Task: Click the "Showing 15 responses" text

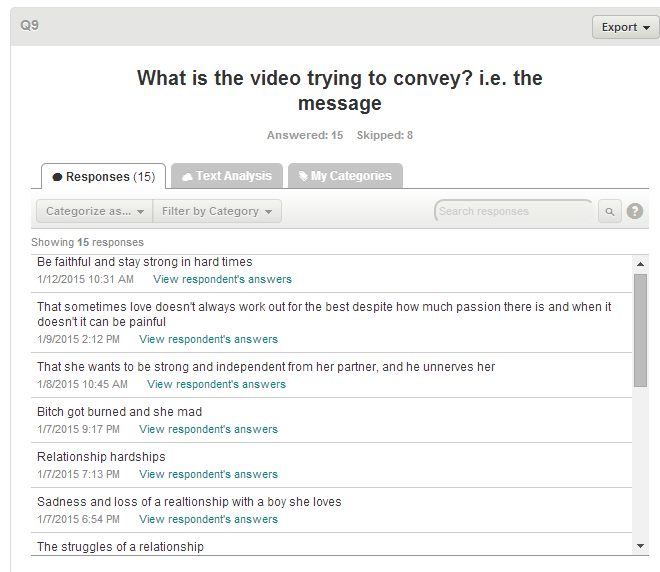Action: (x=88, y=242)
